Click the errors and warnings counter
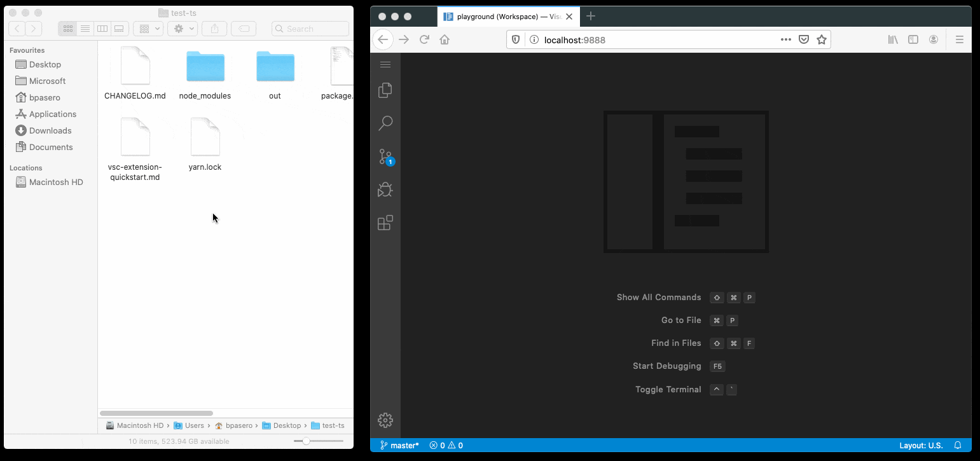Viewport: 980px width, 461px height. pyautogui.click(x=446, y=445)
